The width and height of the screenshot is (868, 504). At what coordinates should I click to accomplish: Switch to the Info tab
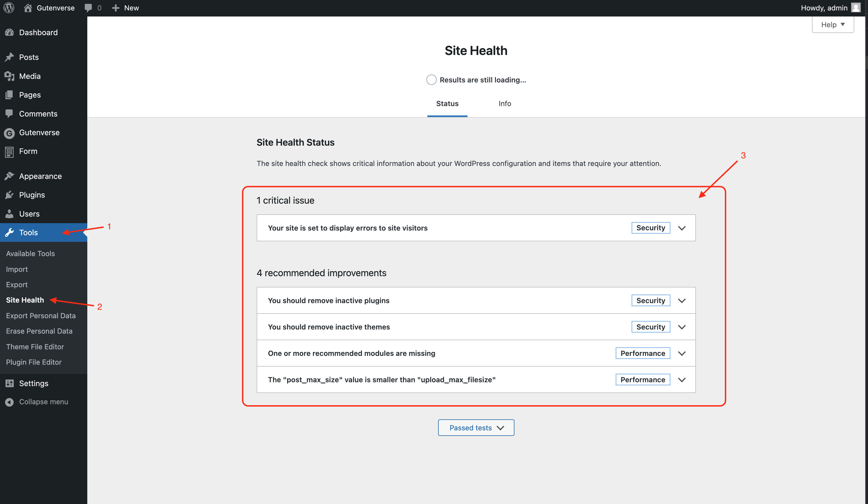(x=505, y=103)
